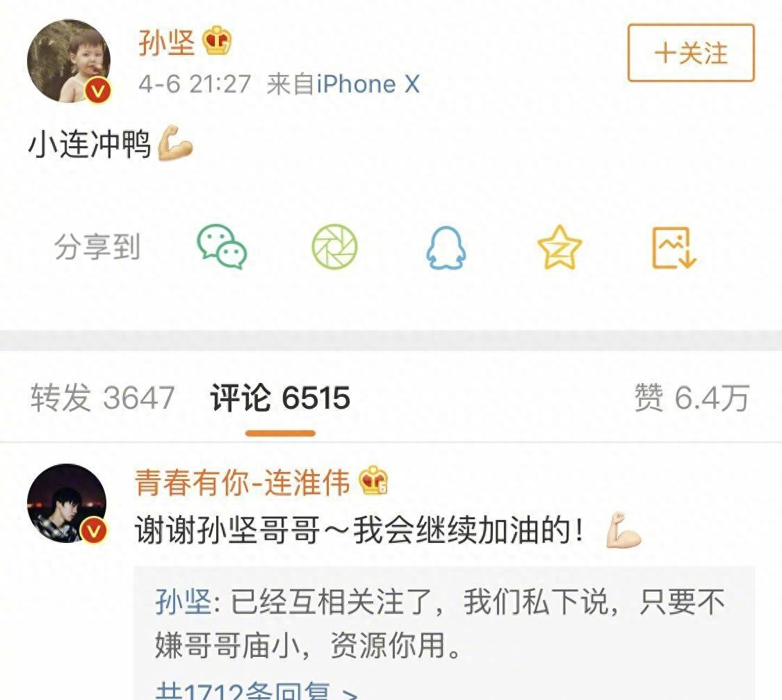This screenshot has width=782, height=700.
Task: Save post as image icon
Action: (x=674, y=247)
